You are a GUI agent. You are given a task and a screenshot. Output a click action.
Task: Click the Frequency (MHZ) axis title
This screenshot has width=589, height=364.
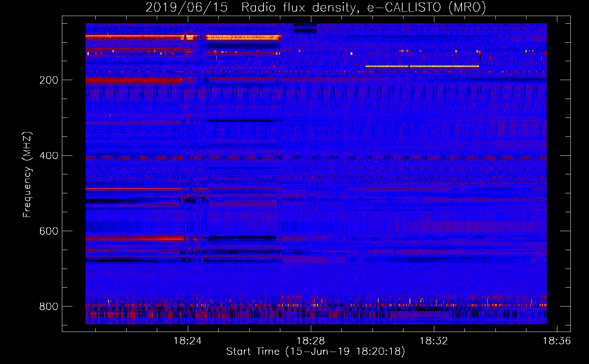27,174
